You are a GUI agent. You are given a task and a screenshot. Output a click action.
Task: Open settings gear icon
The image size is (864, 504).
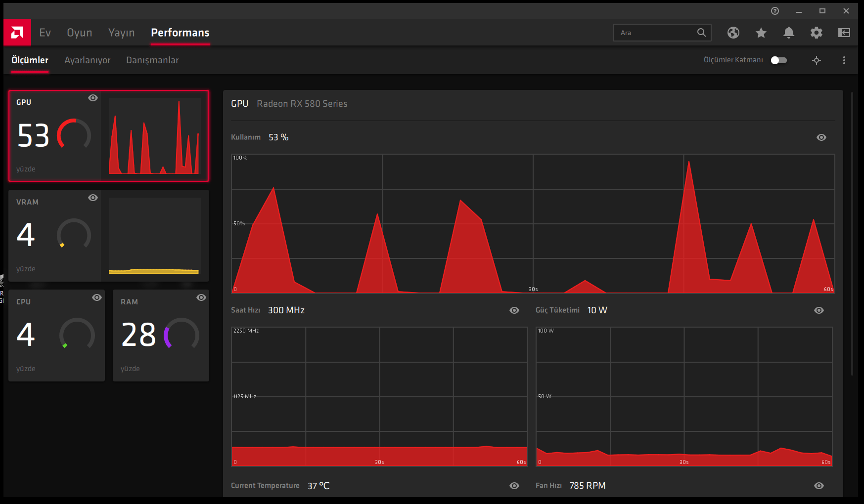[x=817, y=33]
